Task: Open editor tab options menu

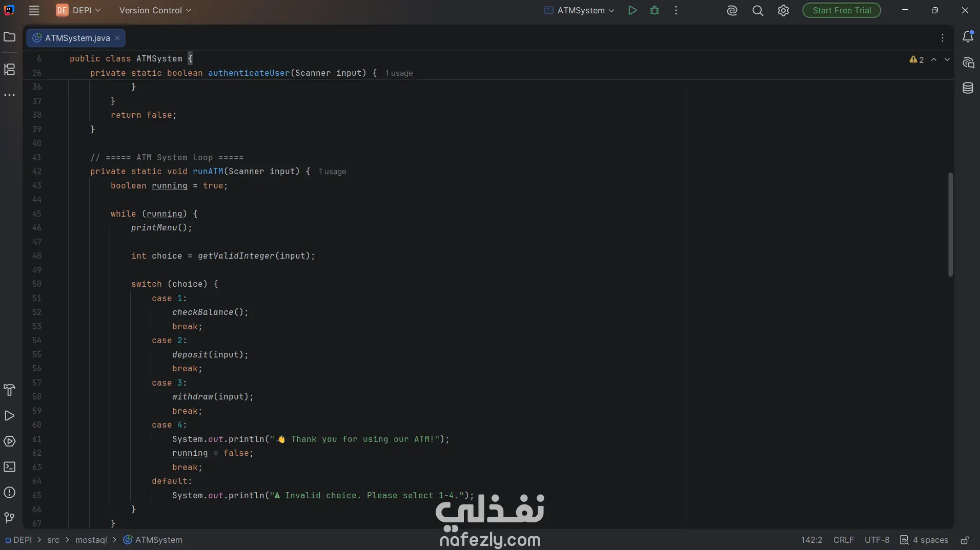Action: click(x=943, y=38)
